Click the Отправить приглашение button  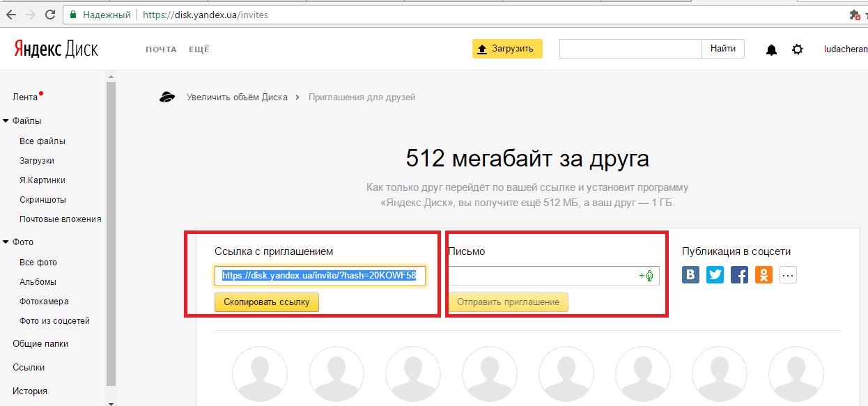coord(508,302)
